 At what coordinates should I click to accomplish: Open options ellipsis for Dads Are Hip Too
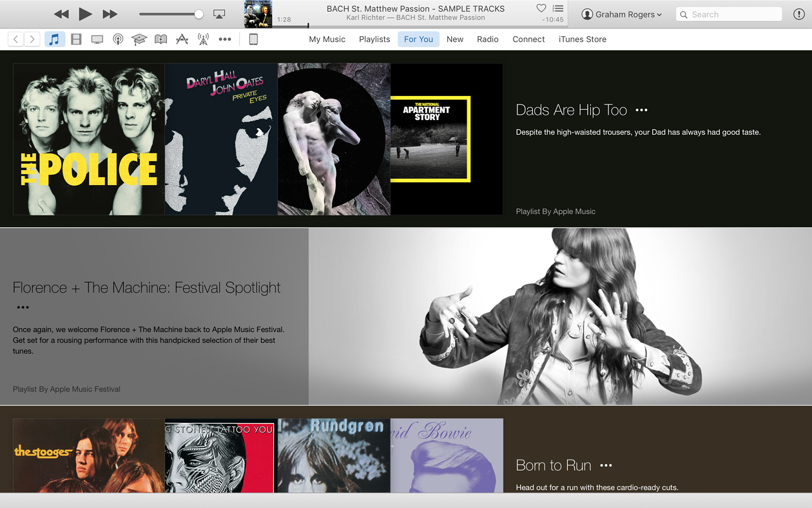click(x=641, y=110)
